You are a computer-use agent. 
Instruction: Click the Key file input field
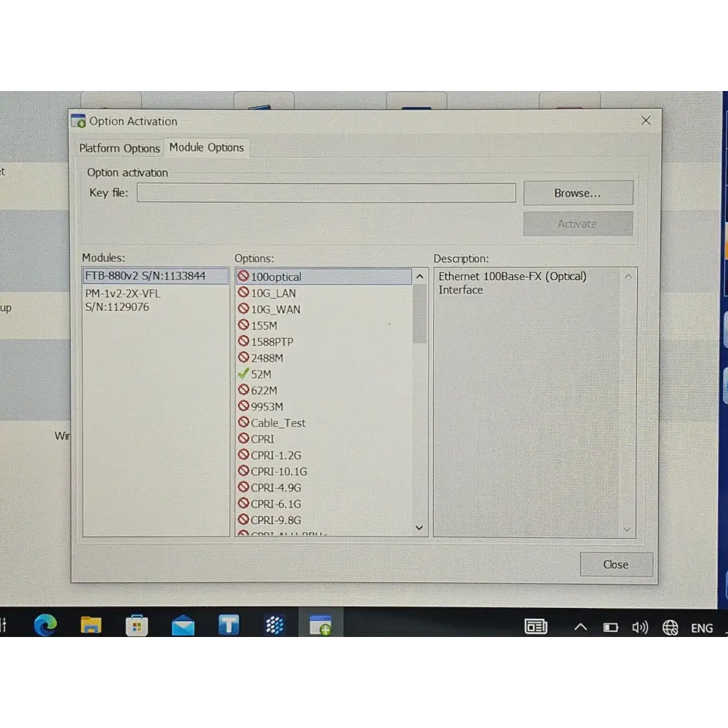326,193
